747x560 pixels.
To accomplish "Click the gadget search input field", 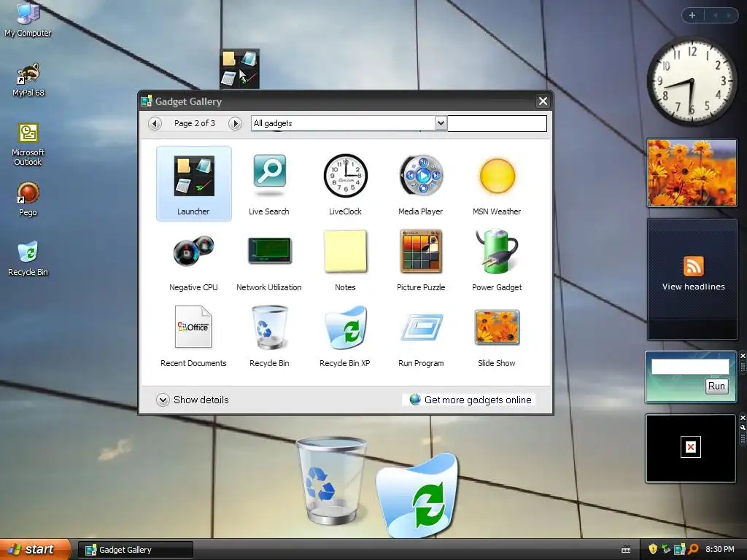I will (497, 123).
